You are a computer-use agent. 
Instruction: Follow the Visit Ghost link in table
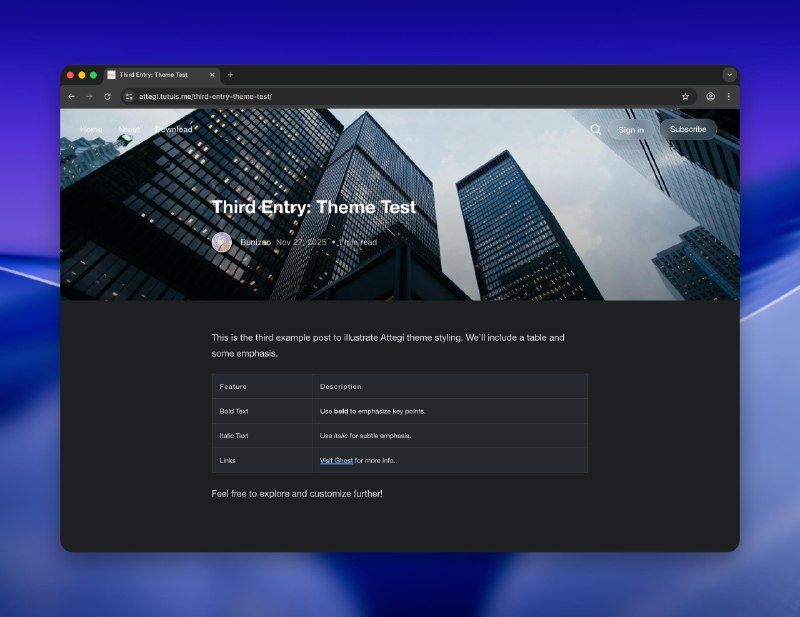pos(336,460)
